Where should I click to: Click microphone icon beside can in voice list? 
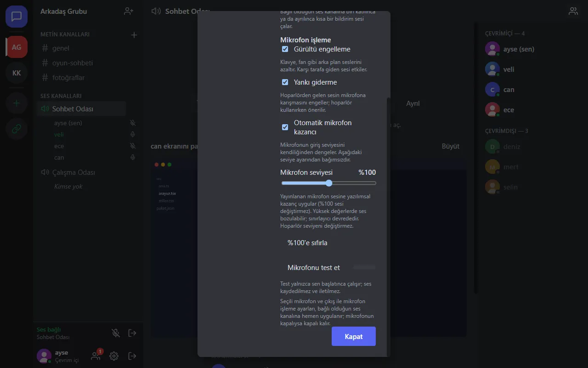click(x=133, y=157)
